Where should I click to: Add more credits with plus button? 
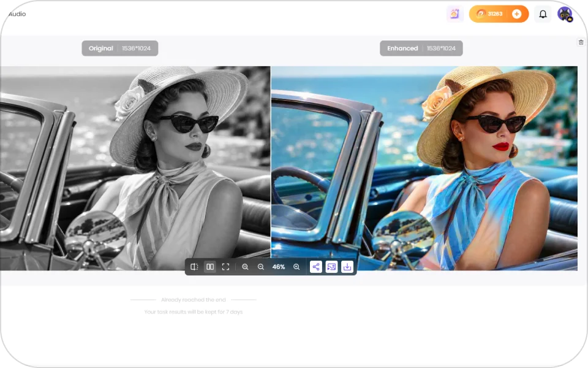point(517,14)
